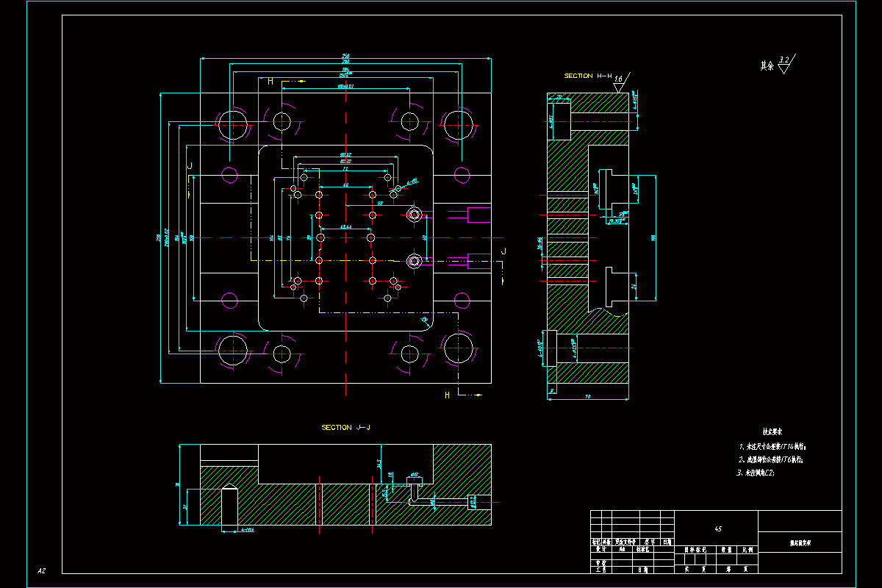Click the '72' dimension in the plan view
This screenshot has height=588, width=882.
346,169
